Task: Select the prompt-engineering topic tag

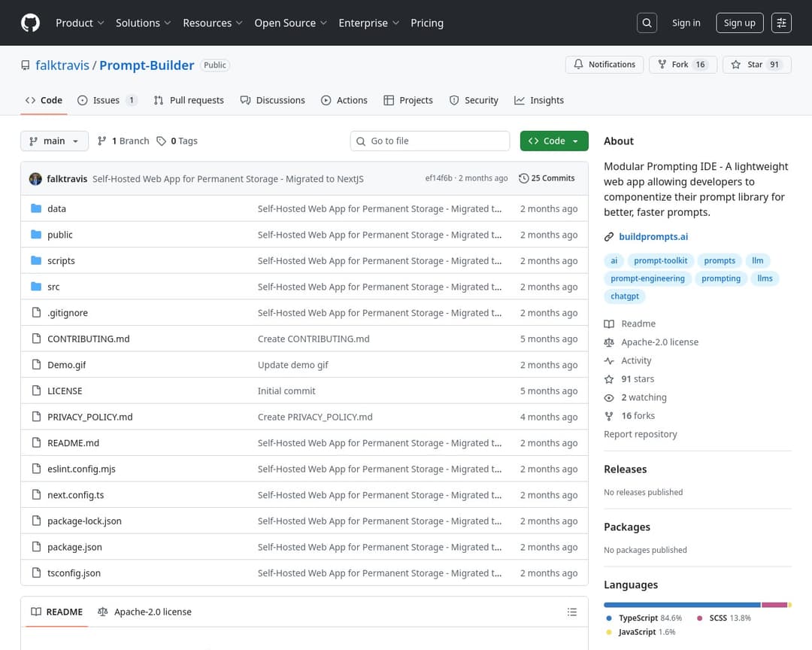Action: point(647,278)
